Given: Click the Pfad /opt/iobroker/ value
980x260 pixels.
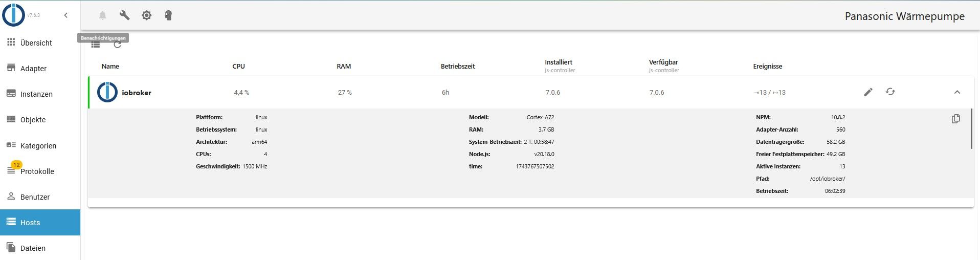Looking at the screenshot, I should click(828, 179).
